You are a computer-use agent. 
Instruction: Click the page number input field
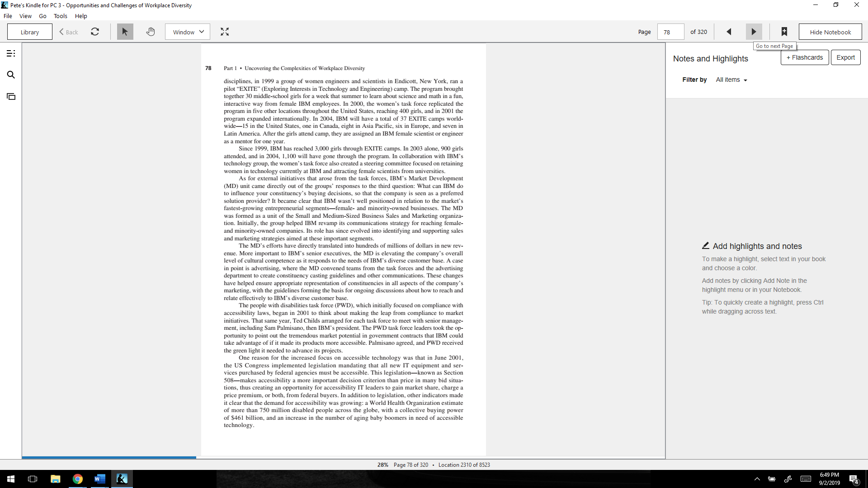[671, 32]
